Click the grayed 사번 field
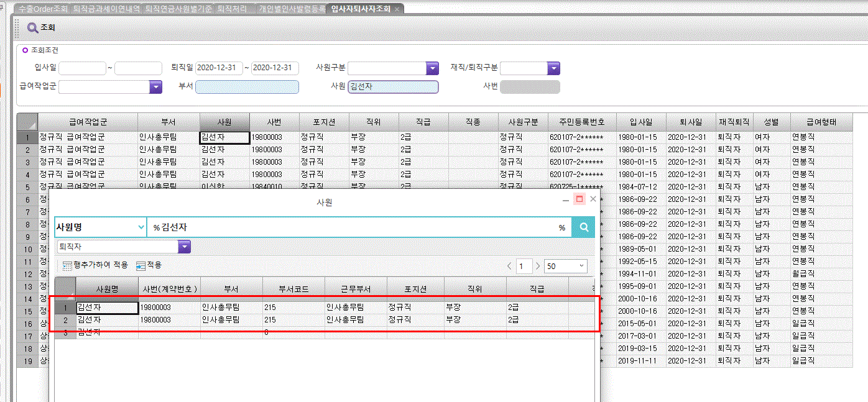Viewport: 868px width, 402px height. click(x=530, y=87)
